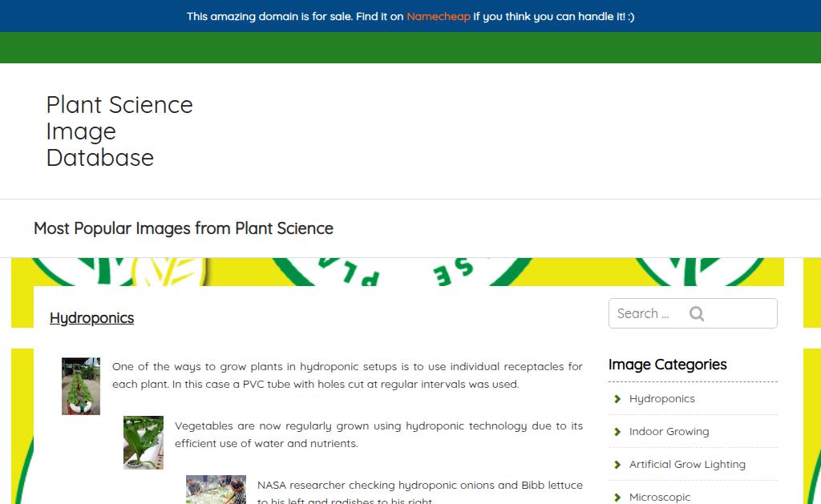This screenshot has height=504, width=821.
Task: Open Artificial Grow Lighting category
Action: tap(687, 465)
